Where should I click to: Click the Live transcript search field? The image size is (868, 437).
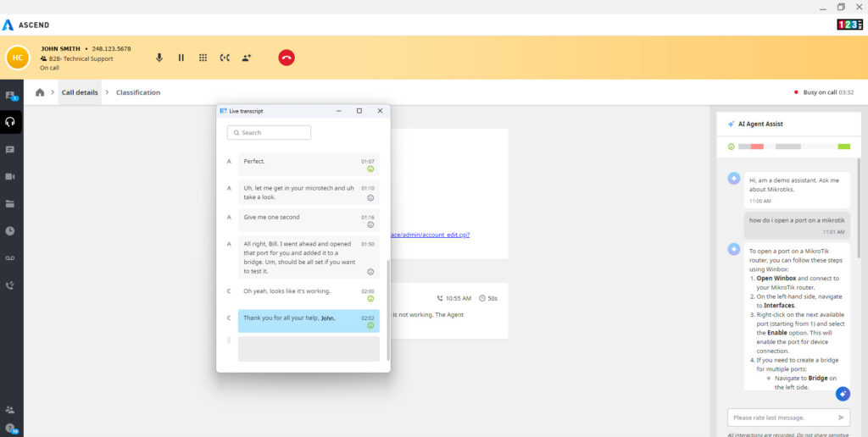pyautogui.click(x=269, y=133)
